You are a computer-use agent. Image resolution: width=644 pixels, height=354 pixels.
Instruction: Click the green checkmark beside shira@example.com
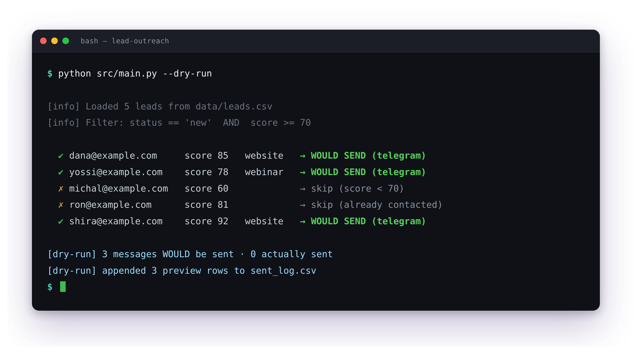pyautogui.click(x=61, y=221)
